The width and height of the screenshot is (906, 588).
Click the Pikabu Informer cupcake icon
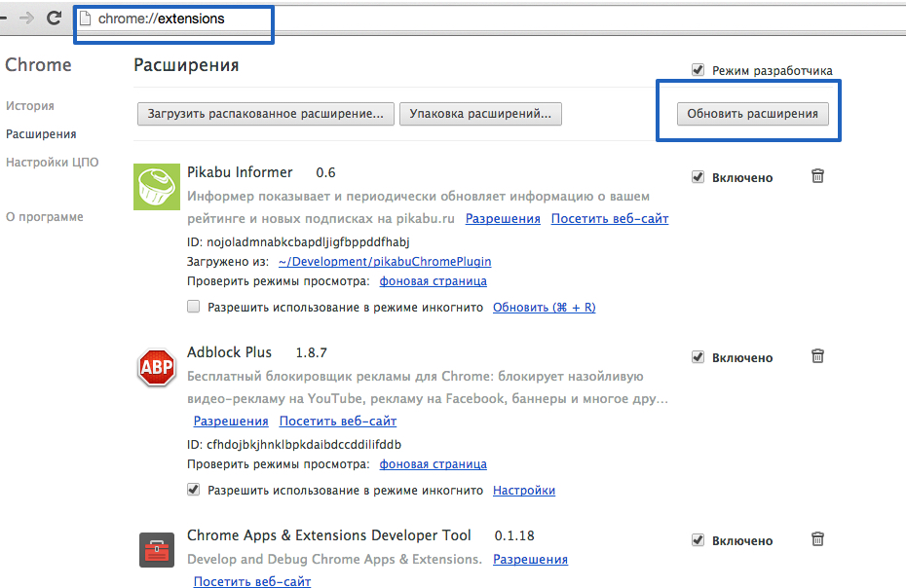(157, 187)
